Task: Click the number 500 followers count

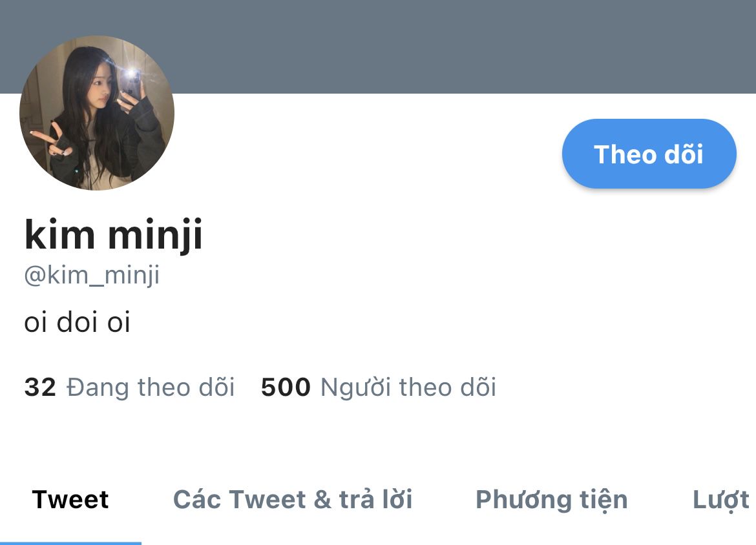Action: coord(286,387)
